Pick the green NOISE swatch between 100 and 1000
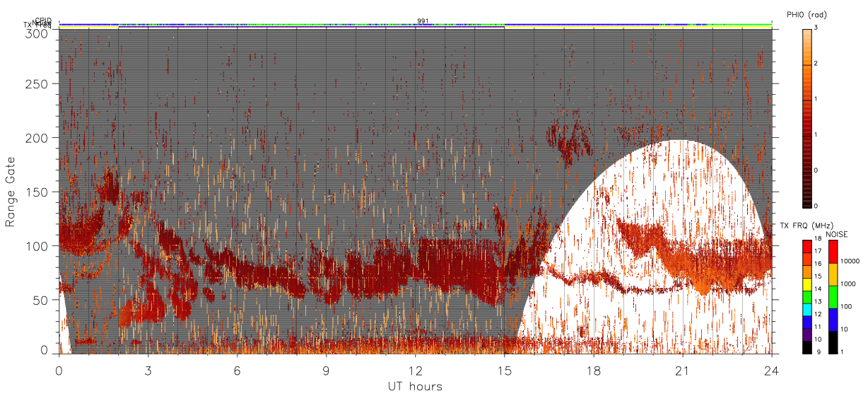Viewport: 868px width, 401px height. [x=833, y=297]
